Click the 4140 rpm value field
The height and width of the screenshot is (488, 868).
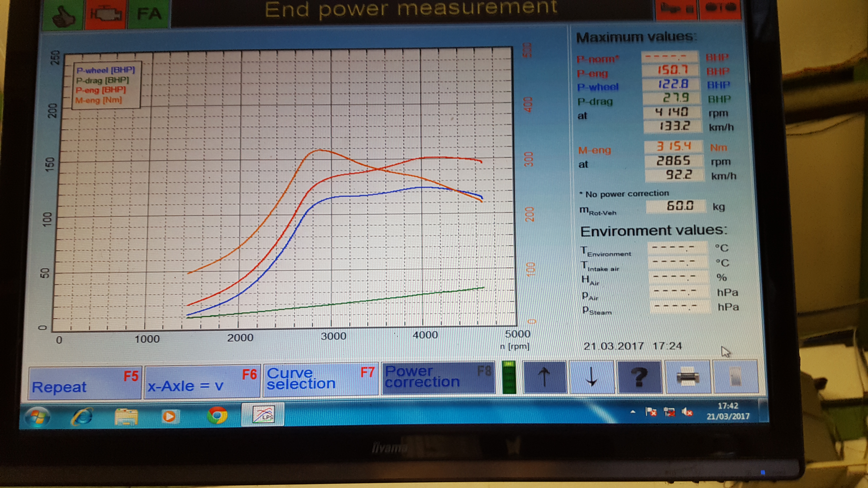coord(672,113)
